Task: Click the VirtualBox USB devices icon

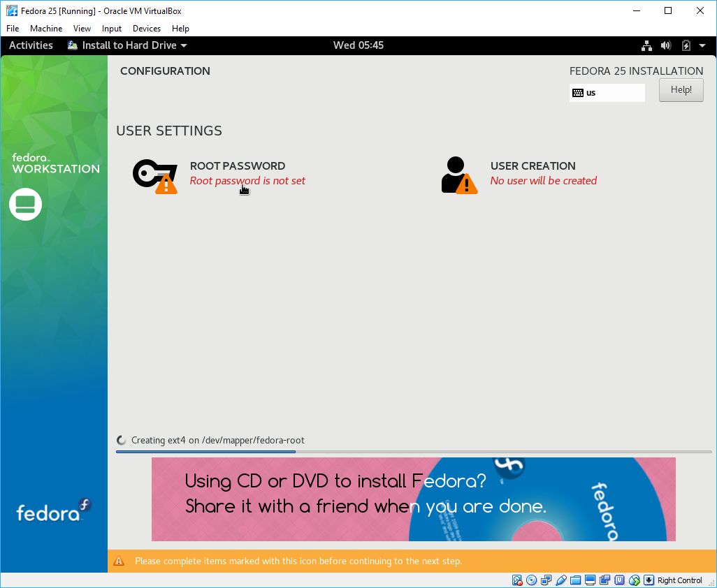Action: point(560,580)
